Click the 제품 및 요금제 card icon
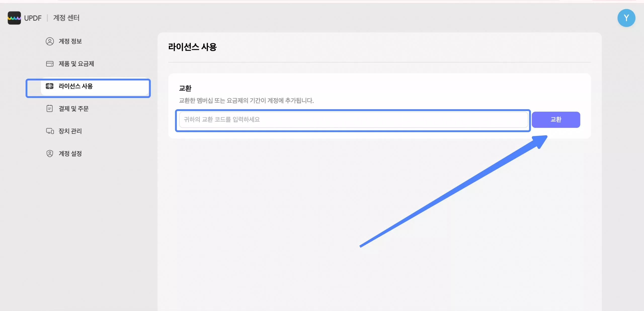 [x=50, y=64]
